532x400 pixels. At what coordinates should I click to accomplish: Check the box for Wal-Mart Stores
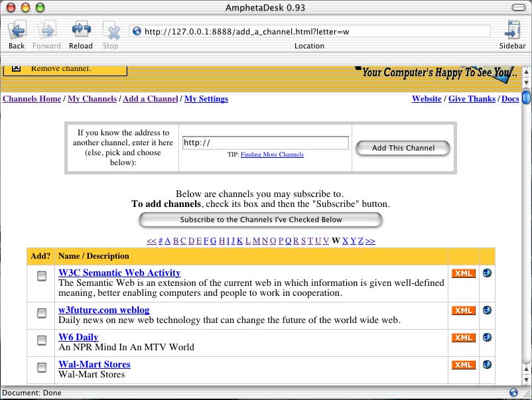point(42,367)
